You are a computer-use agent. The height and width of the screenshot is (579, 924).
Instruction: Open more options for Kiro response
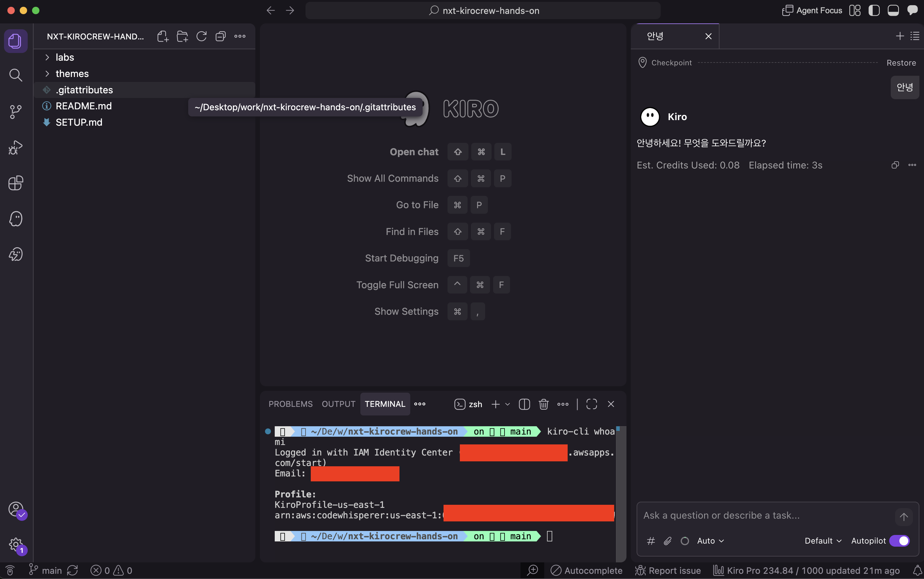coord(912,165)
